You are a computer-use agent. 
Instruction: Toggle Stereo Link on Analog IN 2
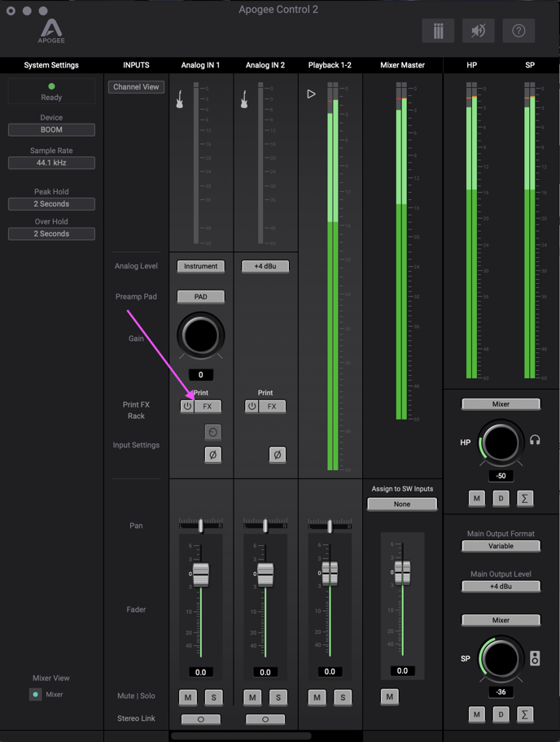pyautogui.click(x=265, y=719)
